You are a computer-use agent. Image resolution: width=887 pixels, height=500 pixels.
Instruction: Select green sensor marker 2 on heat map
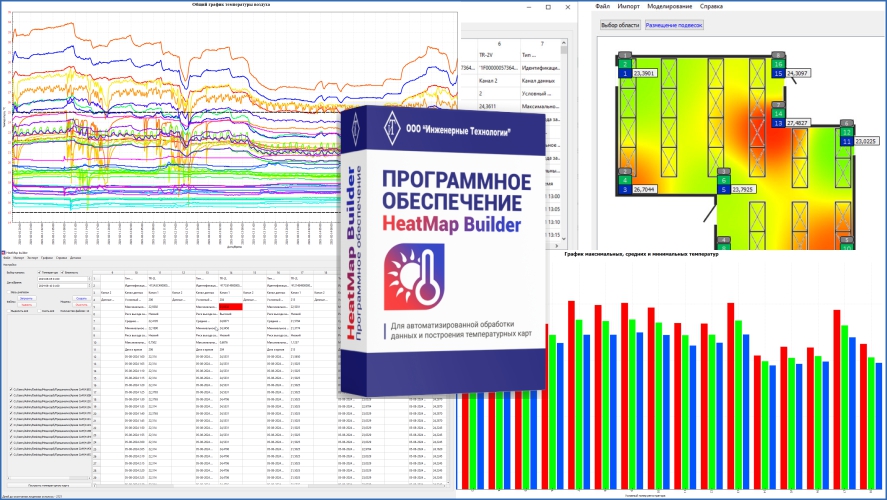tap(625, 64)
